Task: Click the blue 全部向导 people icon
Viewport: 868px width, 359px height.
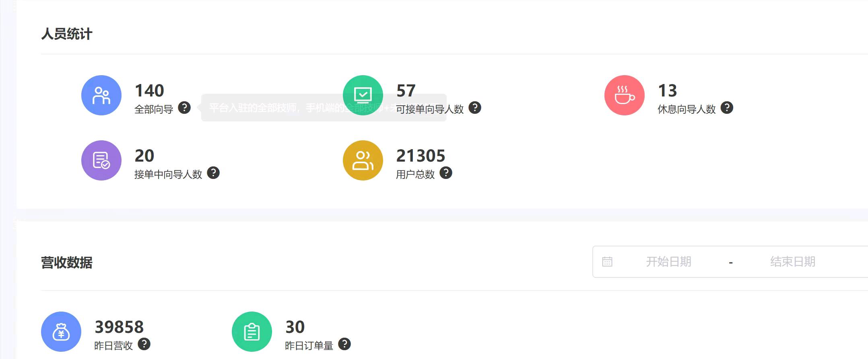Action: point(101,95)
